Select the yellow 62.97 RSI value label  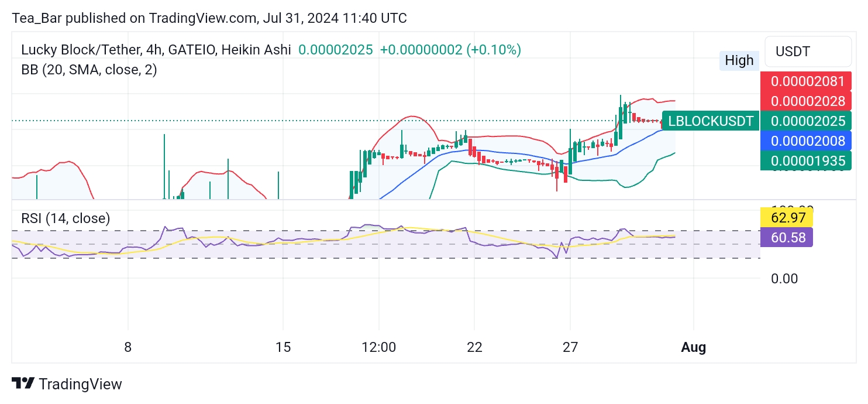pos(786,218)
